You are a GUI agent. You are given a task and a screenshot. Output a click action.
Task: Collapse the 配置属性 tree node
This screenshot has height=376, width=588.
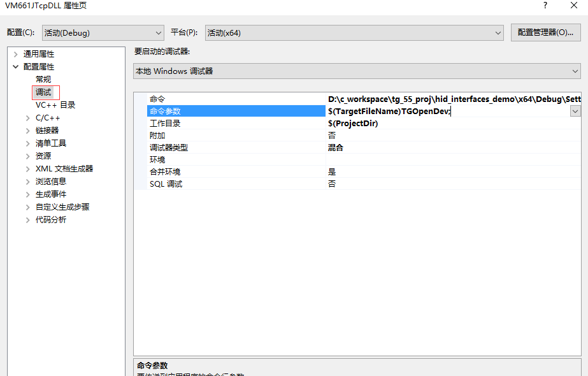tap(15, 67)
